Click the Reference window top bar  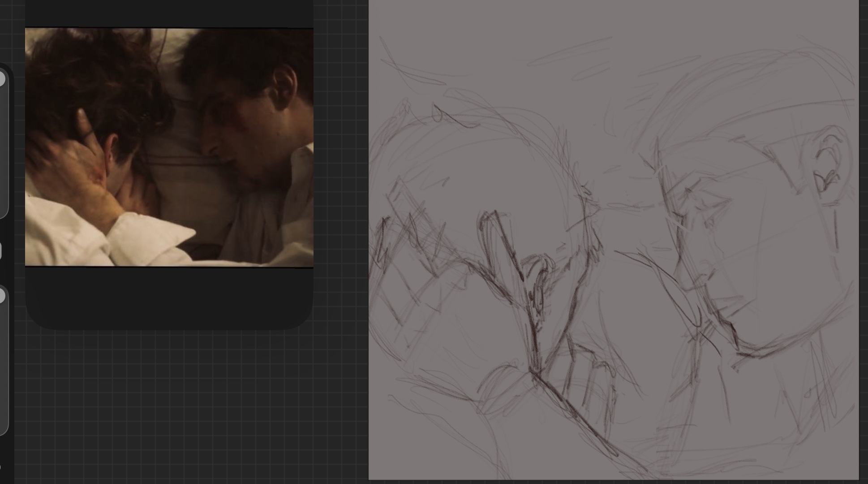(169, 13)
